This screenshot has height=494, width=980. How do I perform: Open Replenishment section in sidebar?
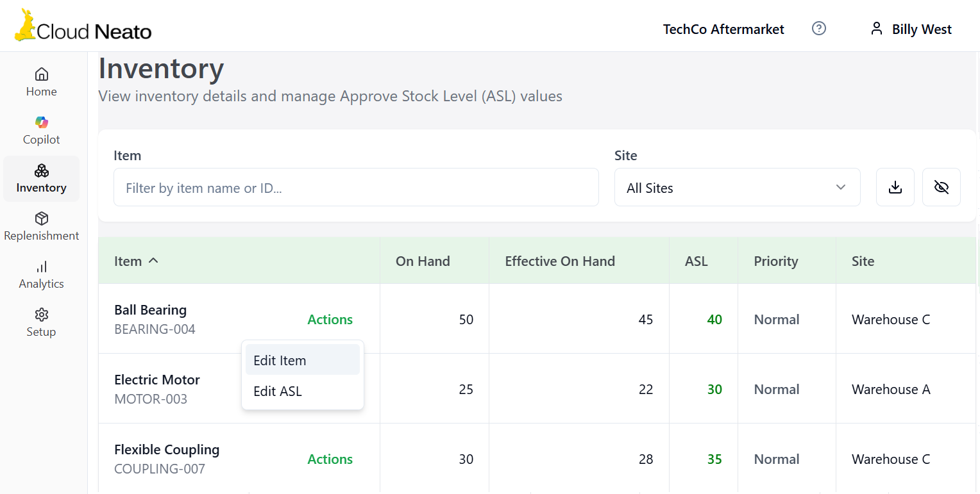pos(42,226)
